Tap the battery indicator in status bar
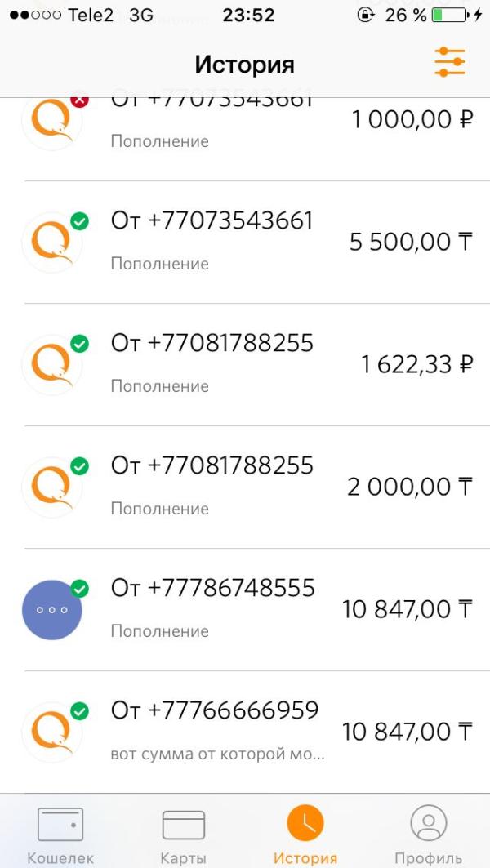490x868 pixels. pyautogui.click(x=449, y=15)
